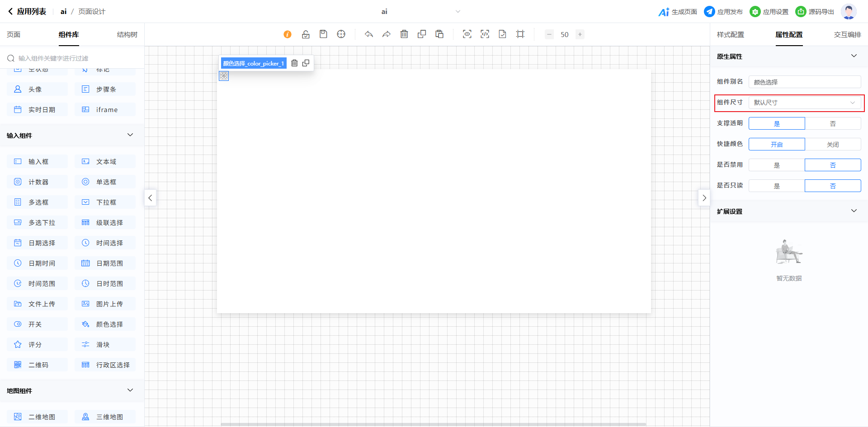This screenshot has height=427, width=868.
Task: Open the 样式配置 tab
Action: (730, 35)
